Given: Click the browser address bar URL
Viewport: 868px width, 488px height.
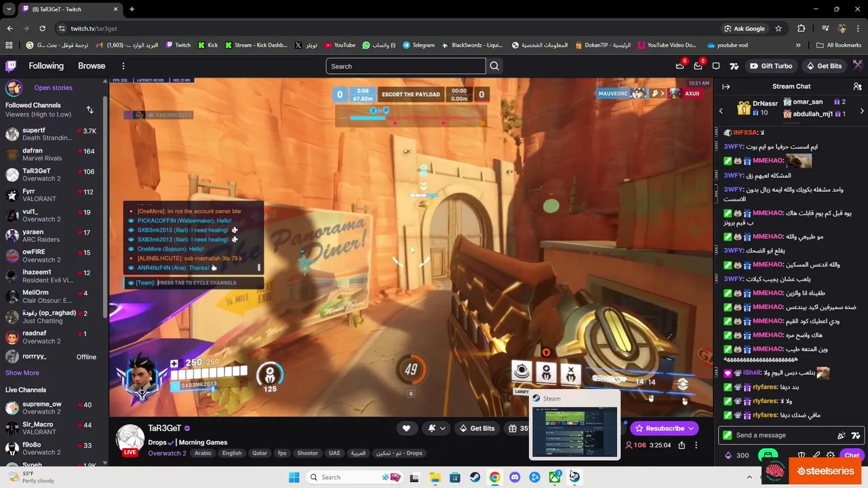Looking at the screenshot, I should coord(94,28).
